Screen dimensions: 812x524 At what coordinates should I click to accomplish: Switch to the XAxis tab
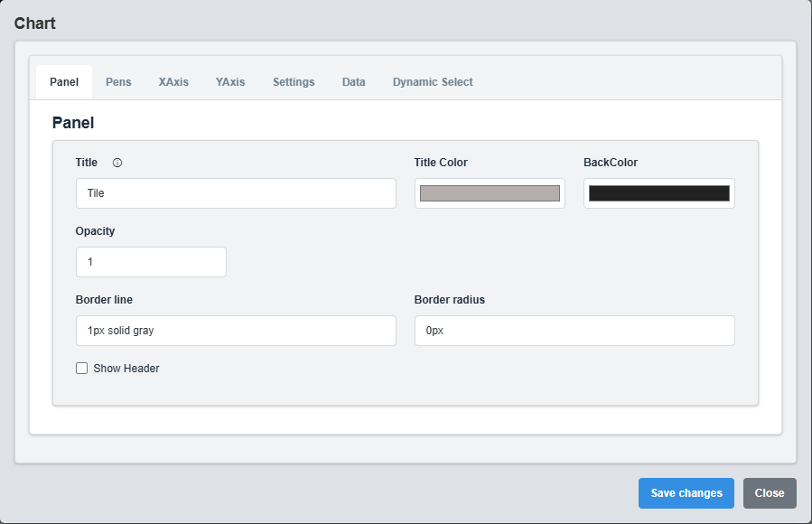pyautogui.click(x=173, y=81)
